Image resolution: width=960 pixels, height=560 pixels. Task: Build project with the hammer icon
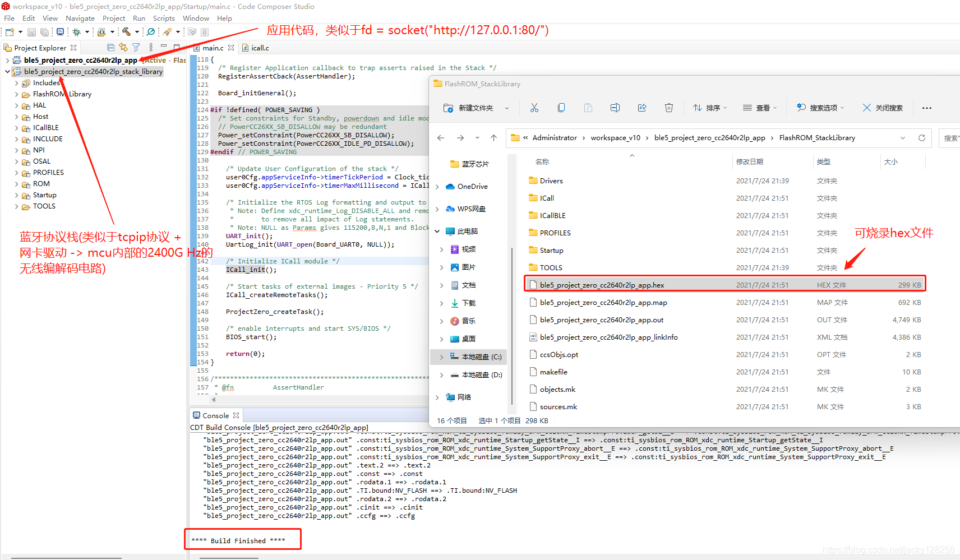tap(126, 32)
